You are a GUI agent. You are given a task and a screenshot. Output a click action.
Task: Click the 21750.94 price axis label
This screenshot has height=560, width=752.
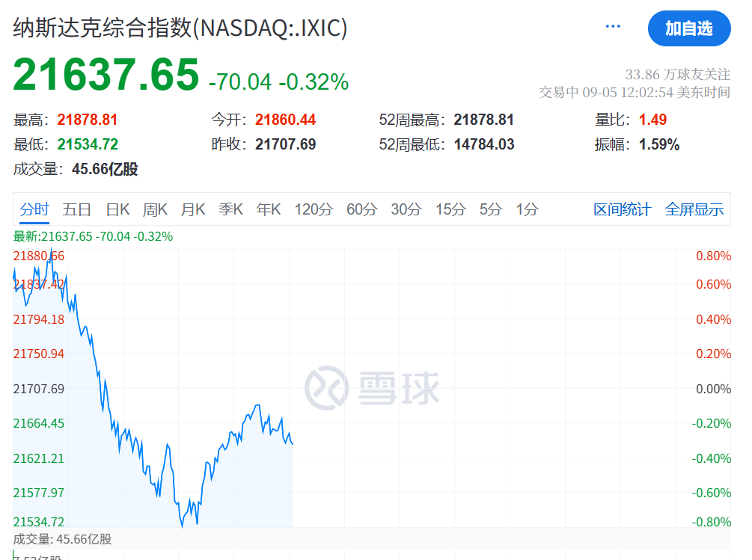(38, 354)
